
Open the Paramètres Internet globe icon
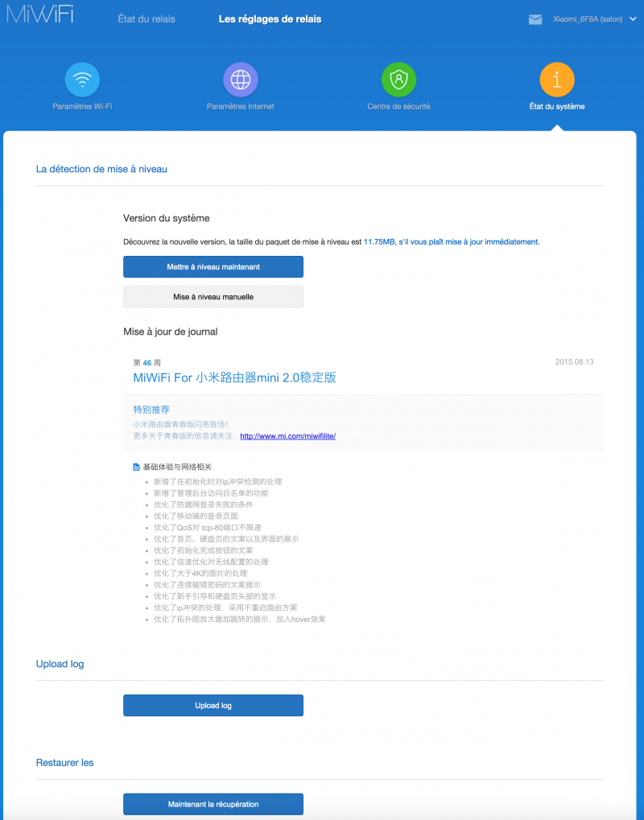[241, 80]
